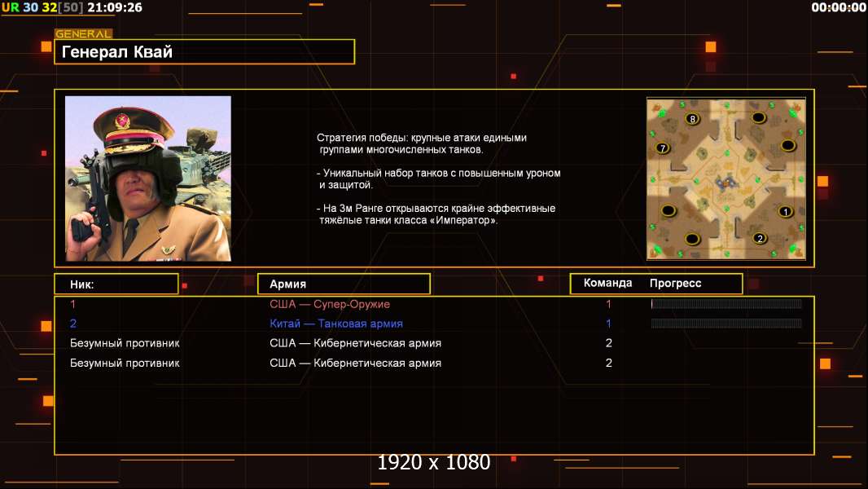
Task: Click the 00:00:00 timer
Action: 838,7
